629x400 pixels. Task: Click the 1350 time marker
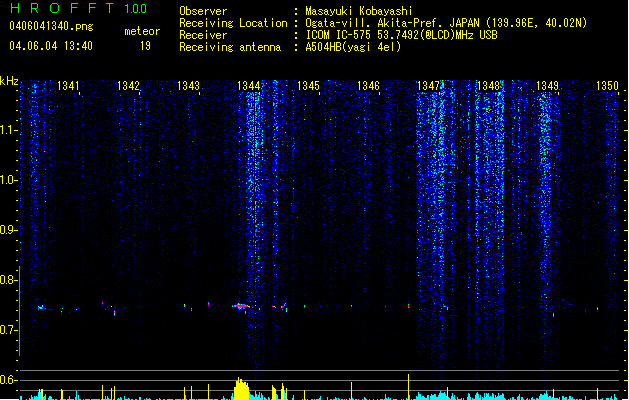click(x=607, y=85)
